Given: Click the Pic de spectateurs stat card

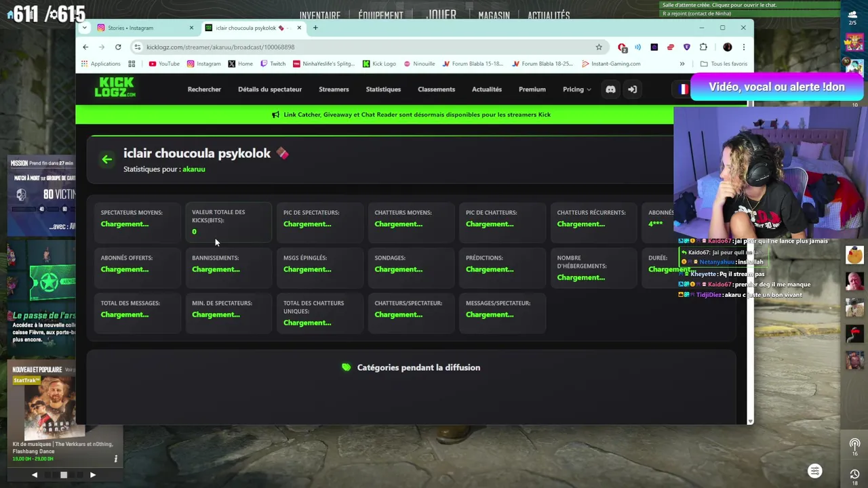Looking at the screenshot, I should [319, 222].
